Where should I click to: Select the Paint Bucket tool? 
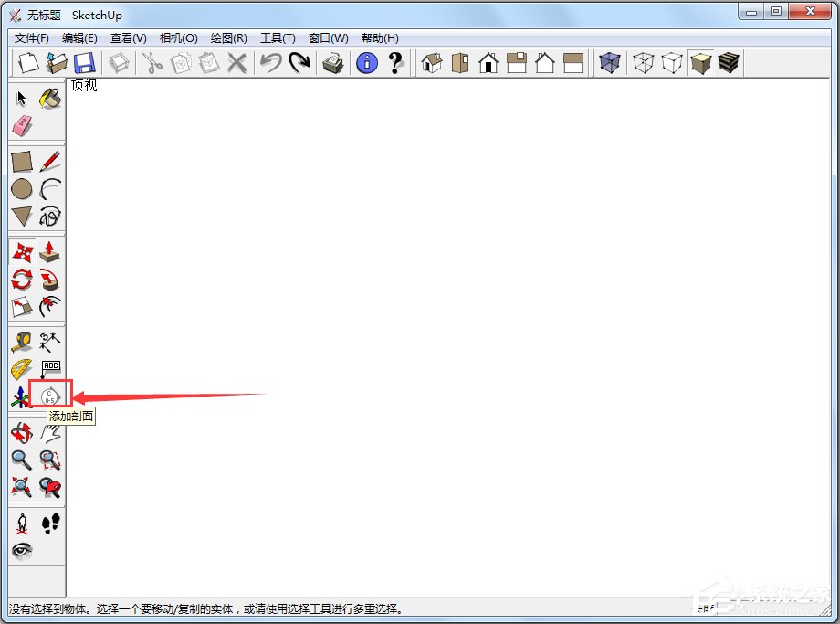[50, 98]
